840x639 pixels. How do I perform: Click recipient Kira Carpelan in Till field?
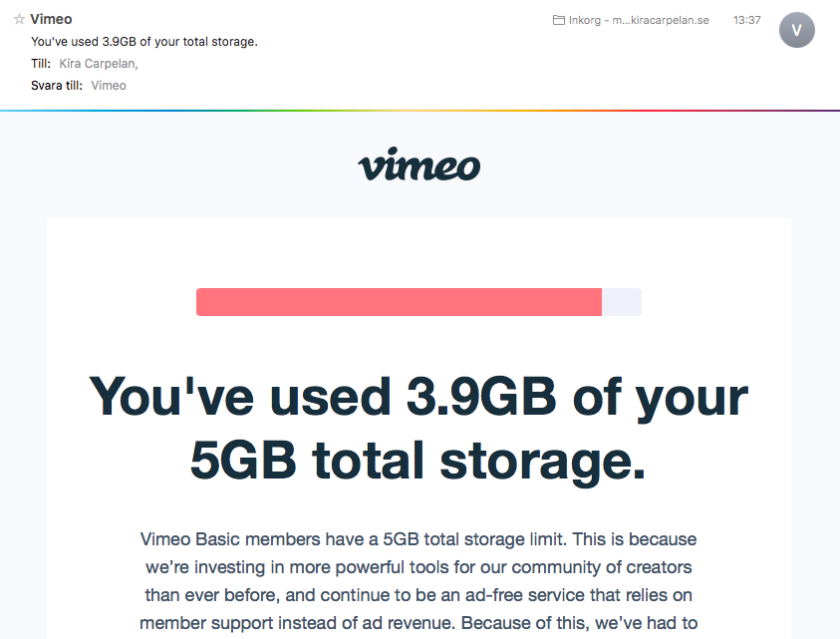pos(99,64)
